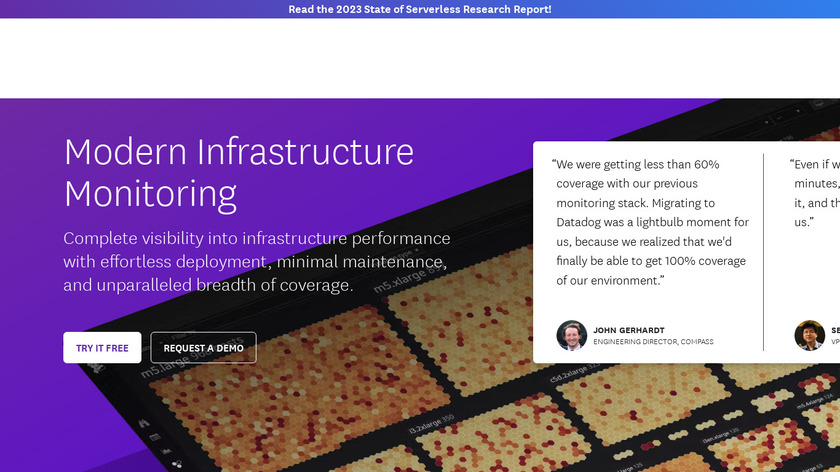Click the 'Complete visibility into infrastructure' paragraph

[257, 261]
